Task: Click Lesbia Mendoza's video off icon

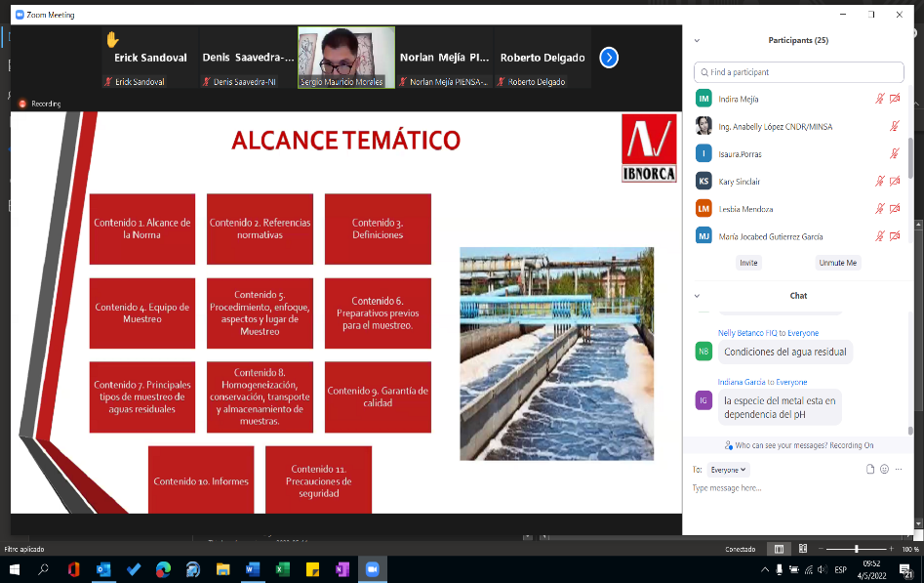Action: point(895,208)
